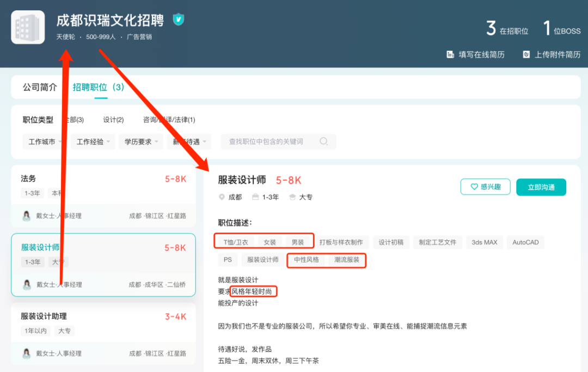Click the search magnifier icon in keyword box

324,142
